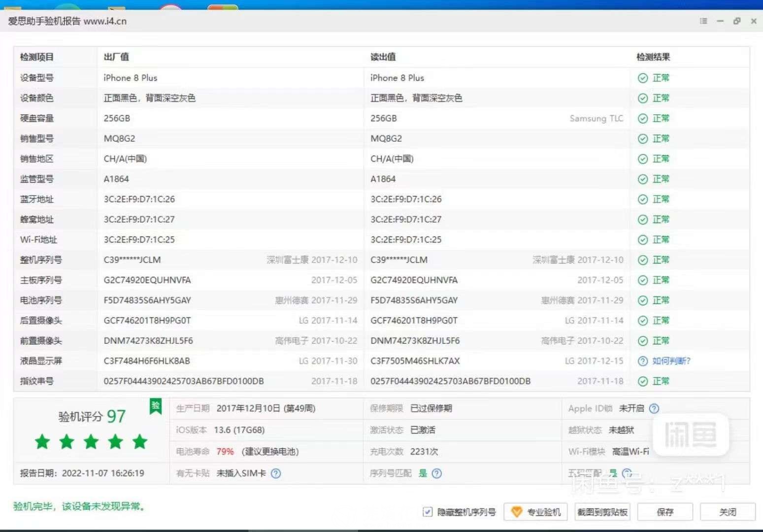Click the check icon in 指纹串号 row

pyautogui.click(x=643, y=381)
